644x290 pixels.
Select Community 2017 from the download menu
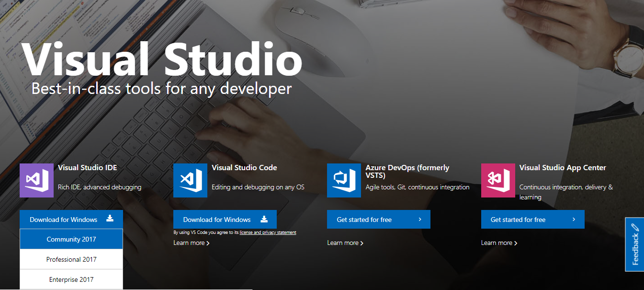(x=71, y=239)
